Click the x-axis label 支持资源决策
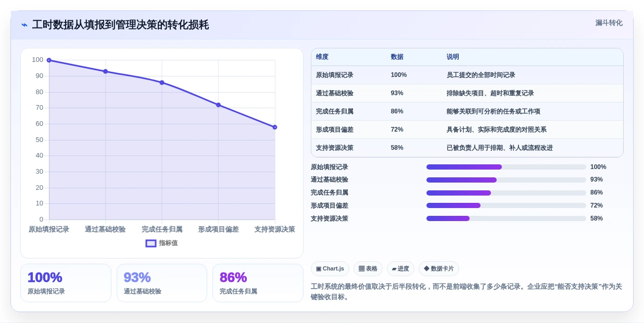This screenshot has width=644, height=323. tap(275, 229)
